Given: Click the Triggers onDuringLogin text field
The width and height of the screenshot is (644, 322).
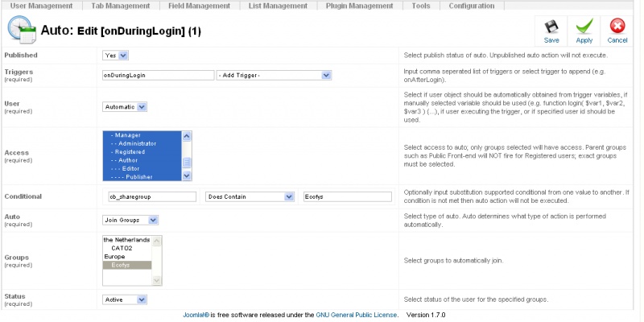Looking at the screenshot, I should 159,75.
